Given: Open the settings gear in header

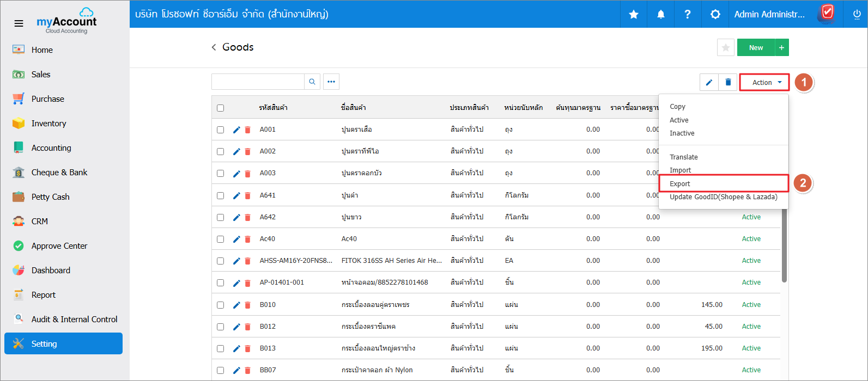Looking at the screenshot, I should 715,14.
